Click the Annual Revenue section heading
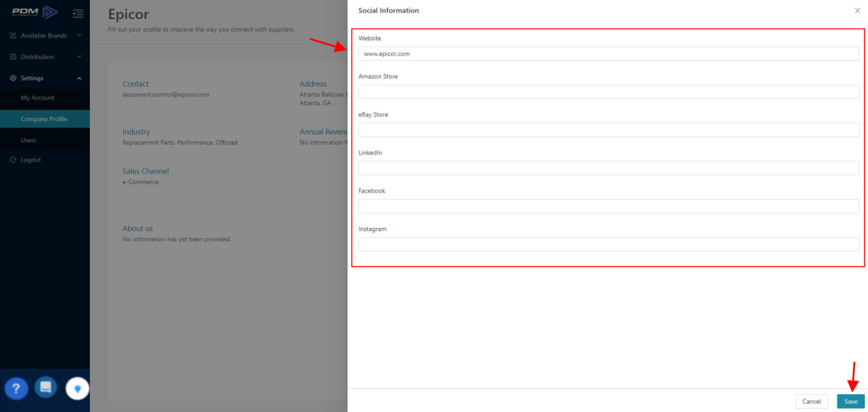The image size is (868, 412). pos(323,132)
